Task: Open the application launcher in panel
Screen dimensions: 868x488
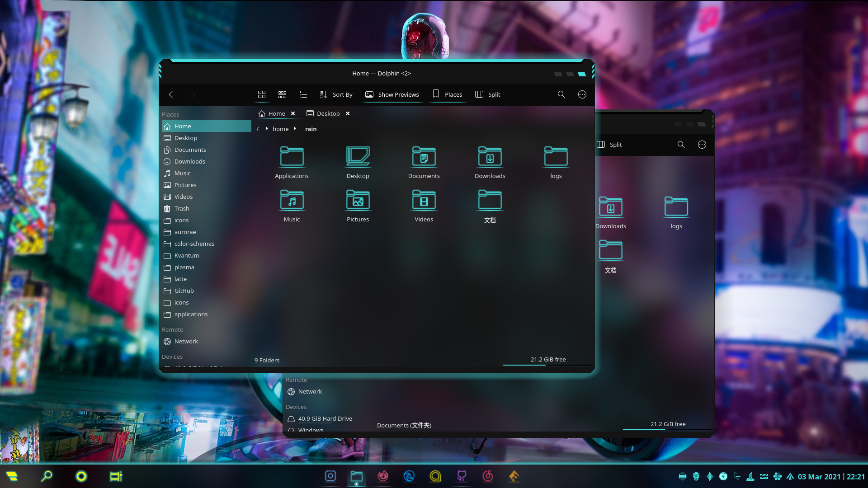Action: (x=12, y=476)
